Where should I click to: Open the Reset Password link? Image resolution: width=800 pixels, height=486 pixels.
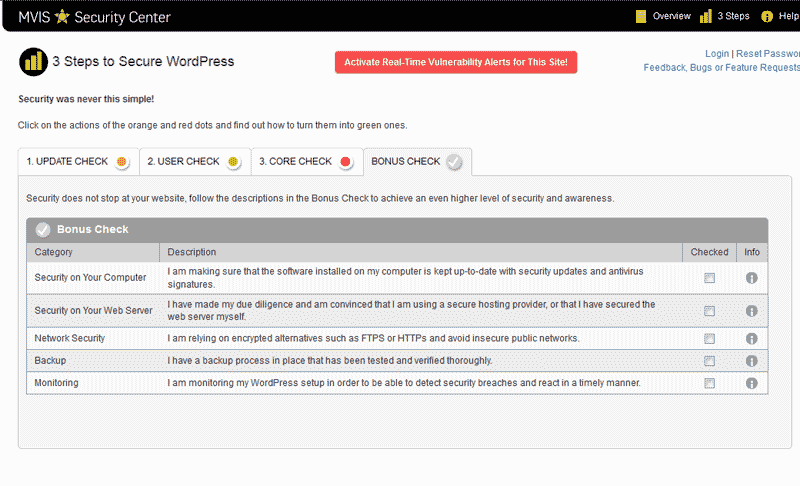click(x=767, y=53)
